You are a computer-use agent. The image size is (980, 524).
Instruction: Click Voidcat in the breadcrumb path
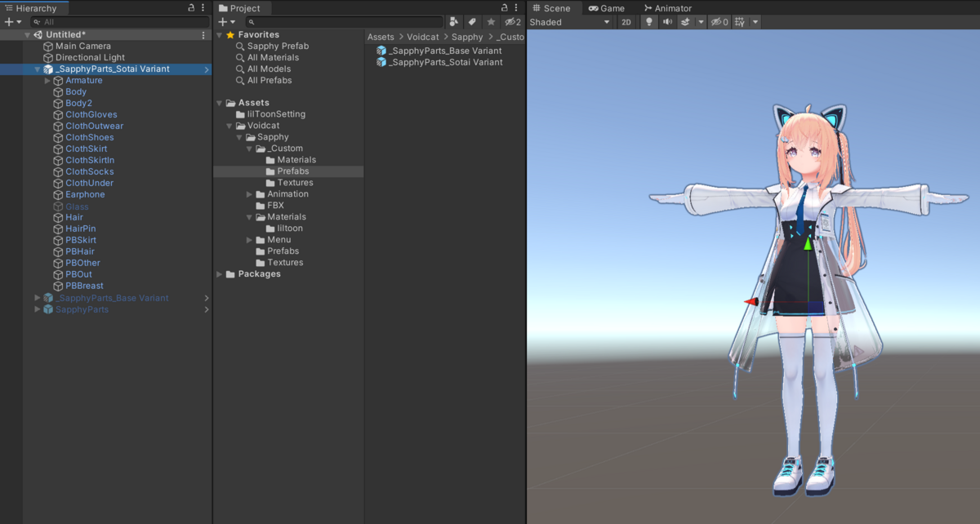(x=423, y=37)
